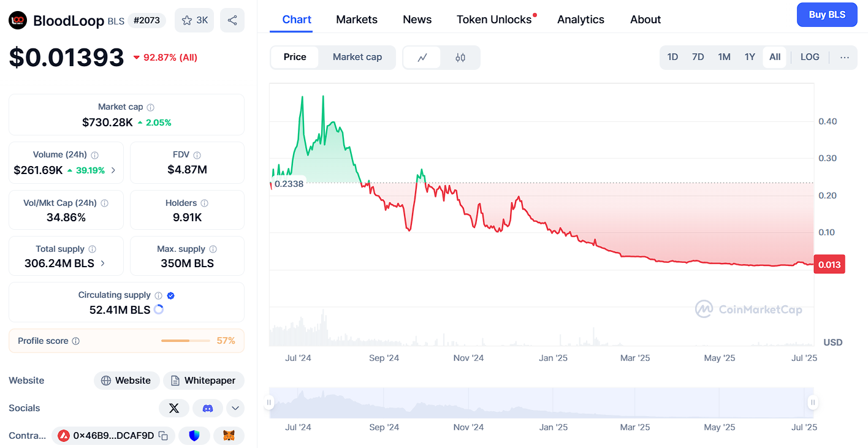868x448 pixels.
Task: Click the Buy BLS button
Action: click(x=827, y=15)
